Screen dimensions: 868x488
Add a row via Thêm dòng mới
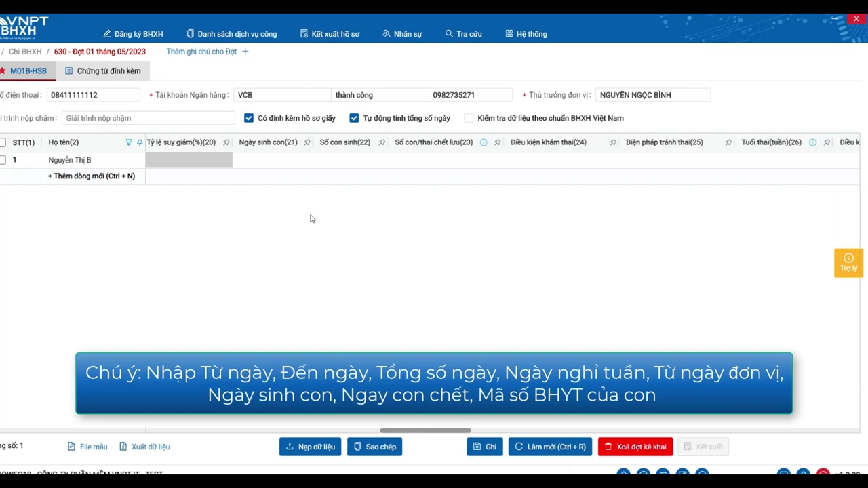tap(92, 176)
